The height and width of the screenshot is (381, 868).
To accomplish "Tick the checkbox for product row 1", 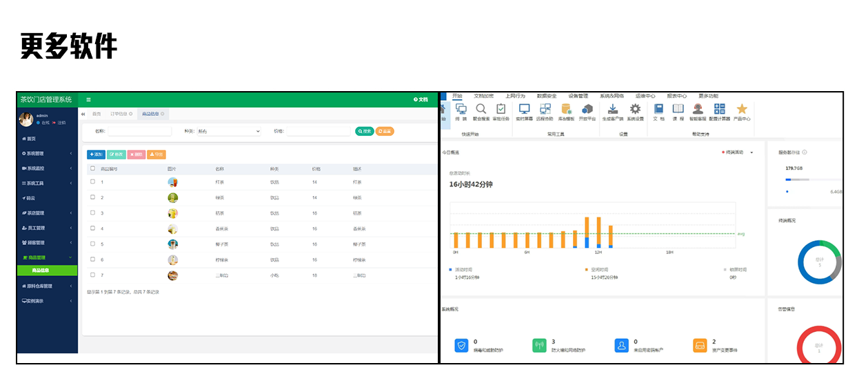I will (93, 182).
